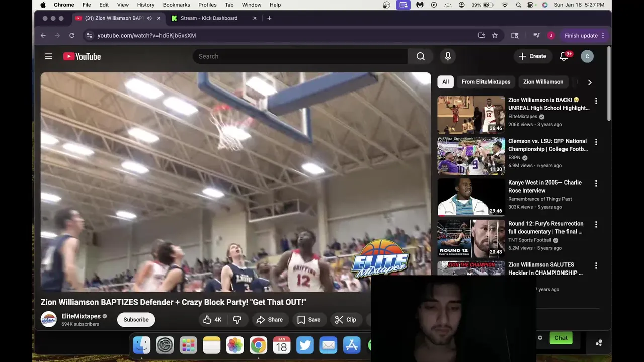644x362 pixels.
Task: Open Chrome profile J avatar
Action: 551,35
